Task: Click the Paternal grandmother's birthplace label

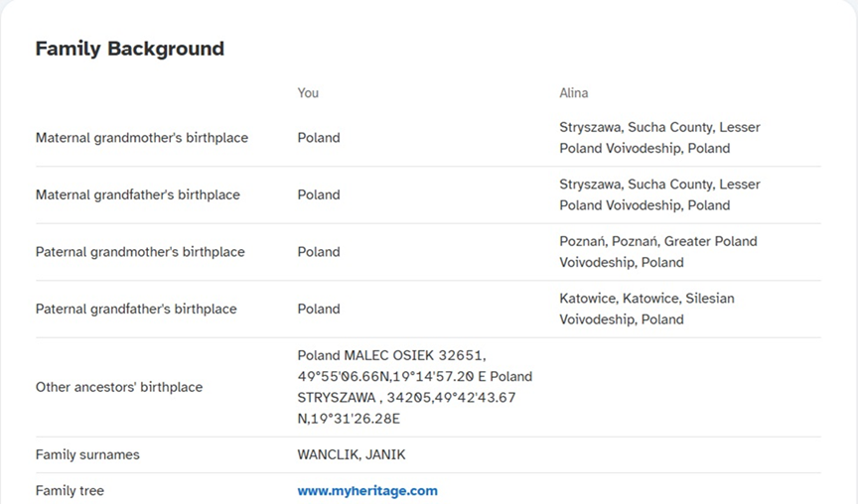Action: pos(140,252)
